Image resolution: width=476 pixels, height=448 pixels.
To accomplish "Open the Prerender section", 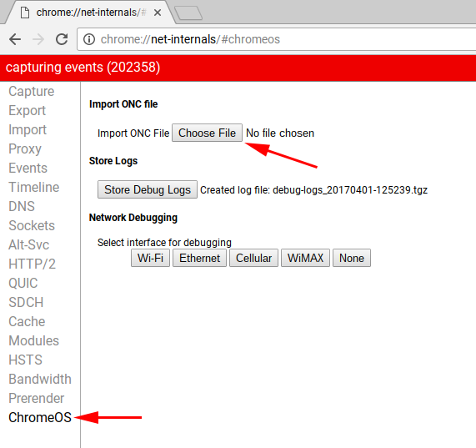I will pos(36,398).
